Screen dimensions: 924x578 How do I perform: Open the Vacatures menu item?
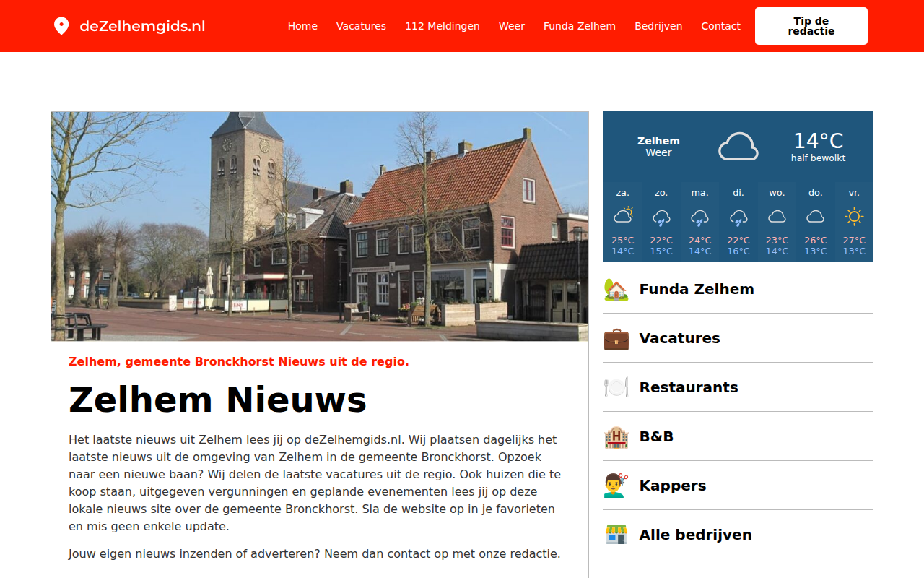[x=361, y=26]
